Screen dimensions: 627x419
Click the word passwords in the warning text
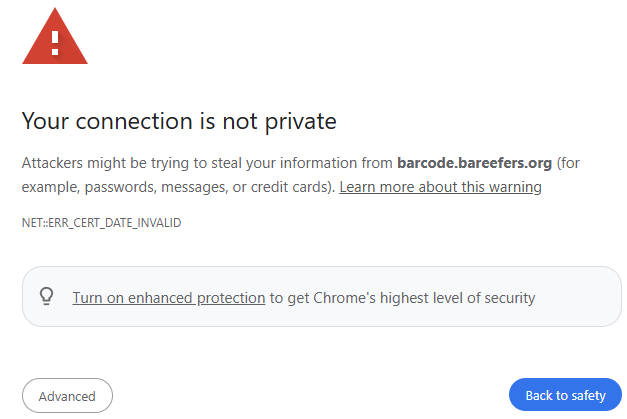tap(120, 187)
